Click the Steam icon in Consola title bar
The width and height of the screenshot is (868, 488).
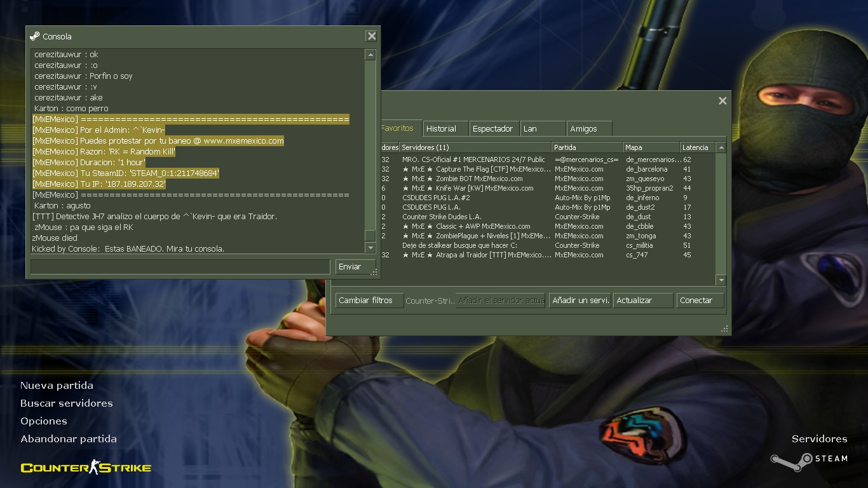pos(34,36)
